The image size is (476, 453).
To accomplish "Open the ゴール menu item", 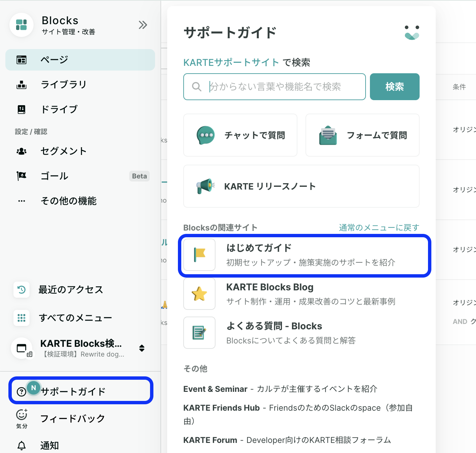I will tap(80, 176).
